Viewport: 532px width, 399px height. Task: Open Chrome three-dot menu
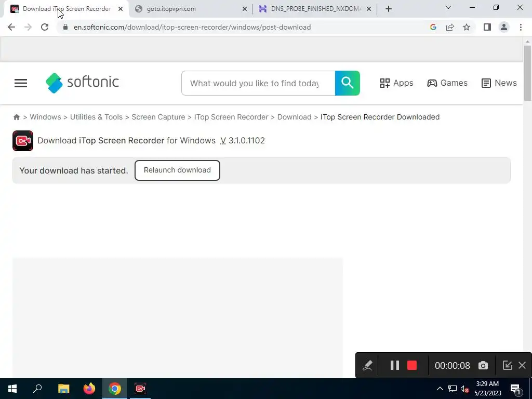click(521, 27)
